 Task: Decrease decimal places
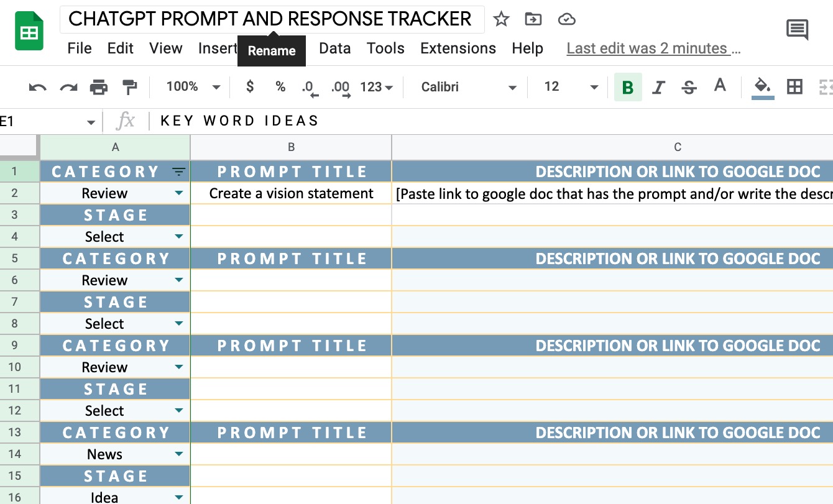(308, 86)
